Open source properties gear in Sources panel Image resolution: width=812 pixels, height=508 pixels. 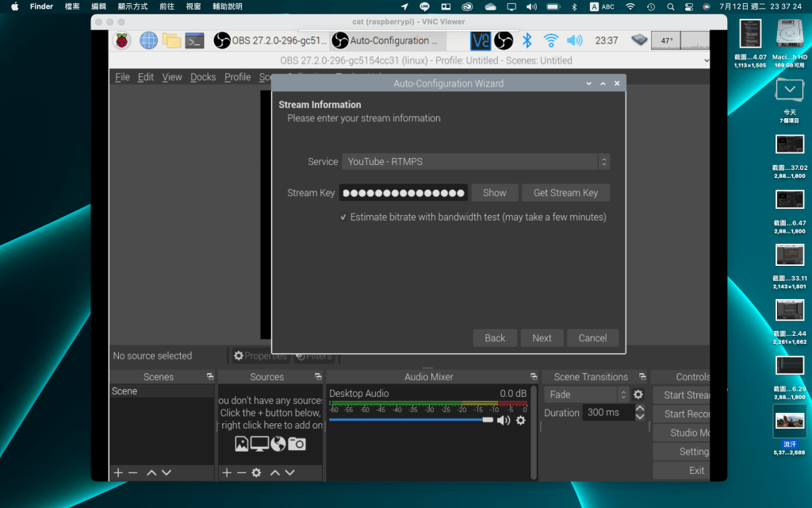(256, 472)
